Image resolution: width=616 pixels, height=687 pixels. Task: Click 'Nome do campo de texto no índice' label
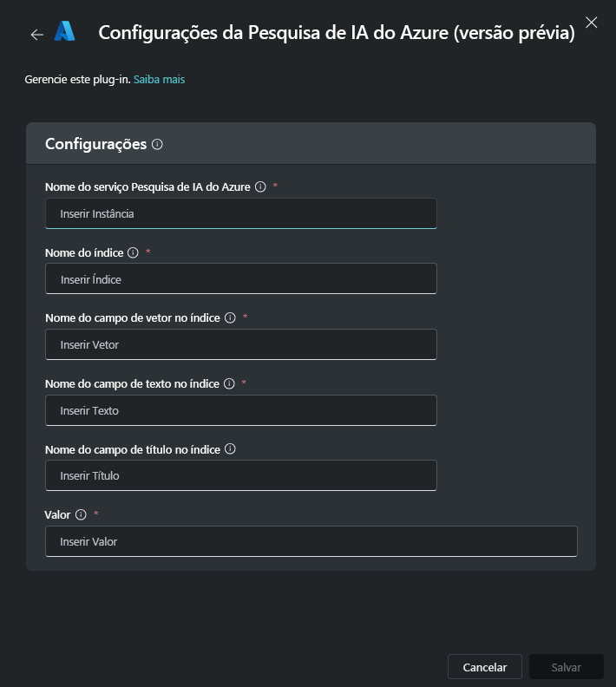pos(133,383)
